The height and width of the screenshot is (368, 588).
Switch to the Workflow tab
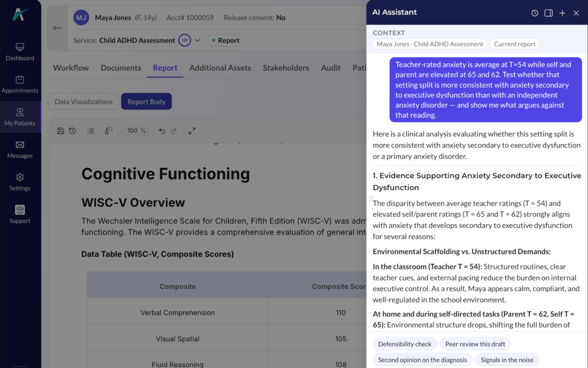coord(71,68)
